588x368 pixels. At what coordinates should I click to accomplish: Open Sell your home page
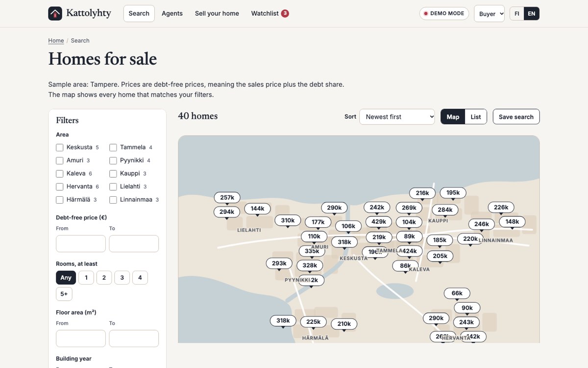217,14
